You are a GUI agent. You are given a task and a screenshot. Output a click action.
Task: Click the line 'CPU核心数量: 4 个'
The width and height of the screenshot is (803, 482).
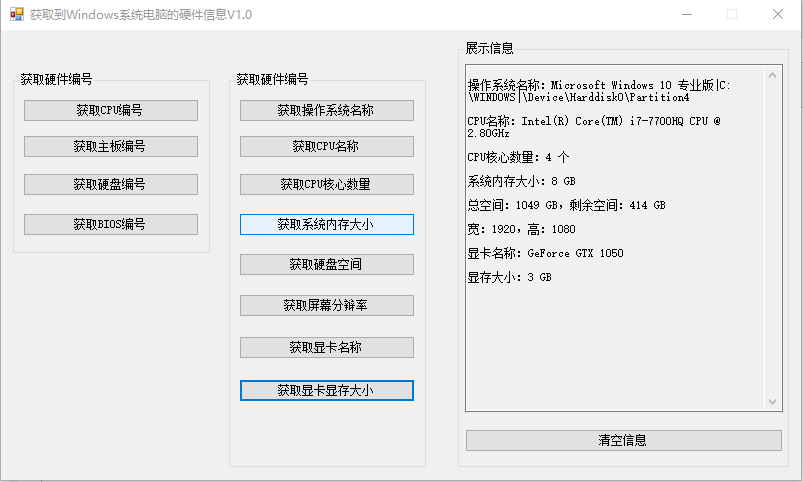pyautogui.click(x=518, y=157)
